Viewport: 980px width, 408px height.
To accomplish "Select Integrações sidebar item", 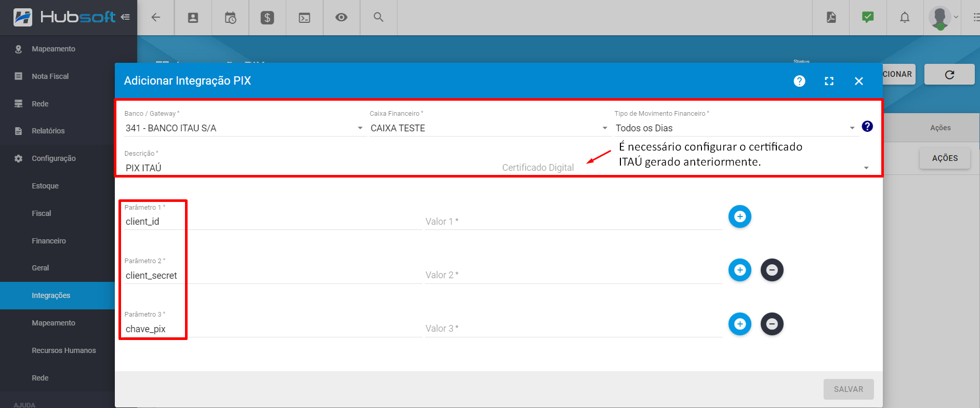I will pos(57,295).
